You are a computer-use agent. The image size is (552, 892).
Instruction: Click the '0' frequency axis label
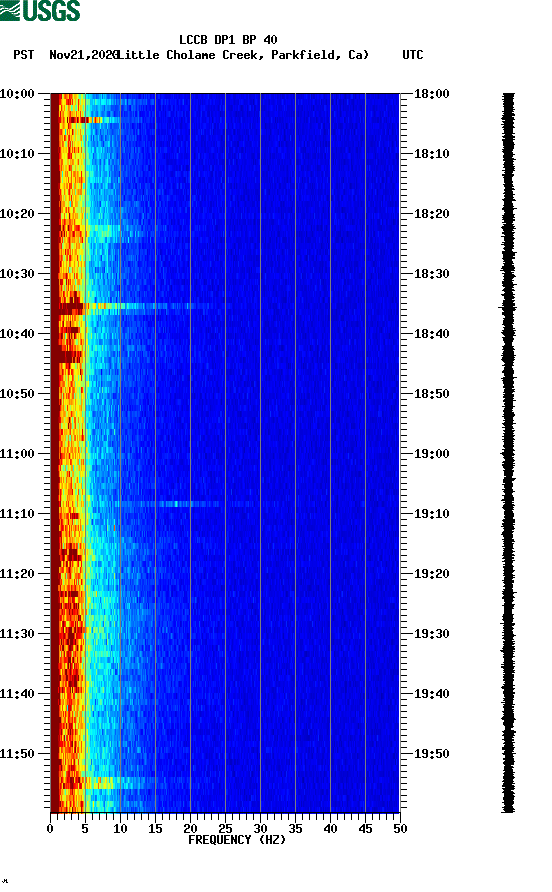(x=50, y=829)
